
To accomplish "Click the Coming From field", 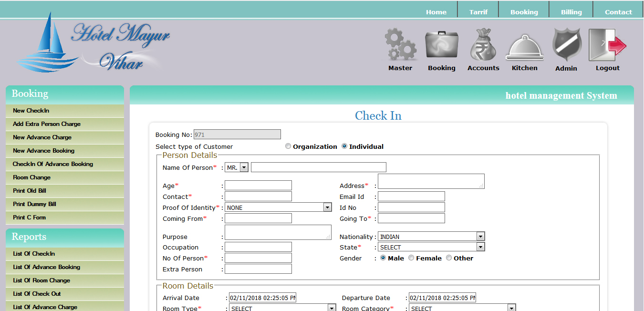I will pyautogui.click(x=258, y=218).
